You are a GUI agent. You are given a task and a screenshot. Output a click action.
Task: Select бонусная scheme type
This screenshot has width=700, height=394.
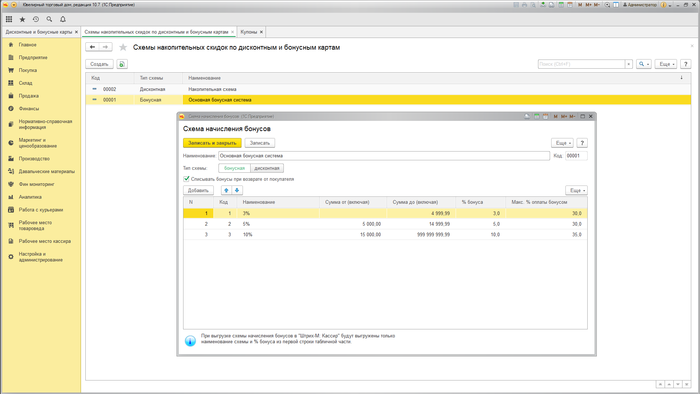234,168
